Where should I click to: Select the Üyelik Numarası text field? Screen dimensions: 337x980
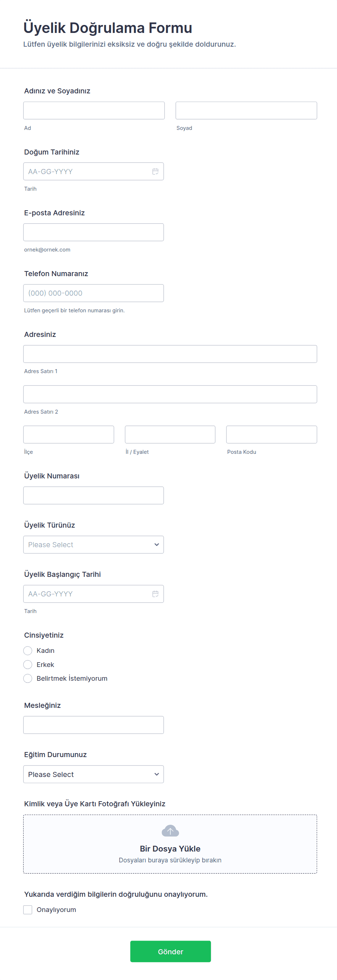point(93,495)
